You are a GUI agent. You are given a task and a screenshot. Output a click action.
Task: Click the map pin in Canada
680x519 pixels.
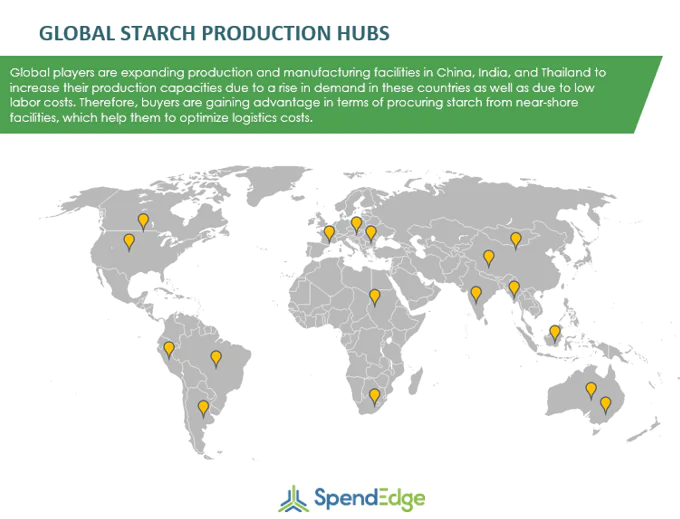pyautogui.click(x=143, y=222)
